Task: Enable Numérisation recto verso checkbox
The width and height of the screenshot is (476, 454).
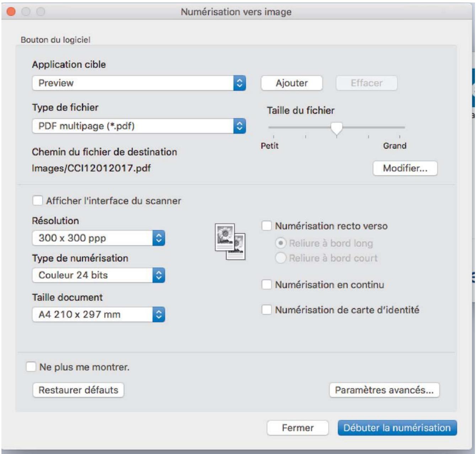Action: pyautogui.click(x=267, y=226)
